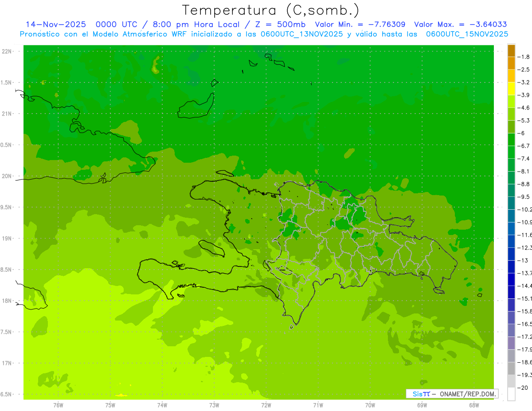Click the -3.2 colorbar value
The image size is (532, 411).
524,82
